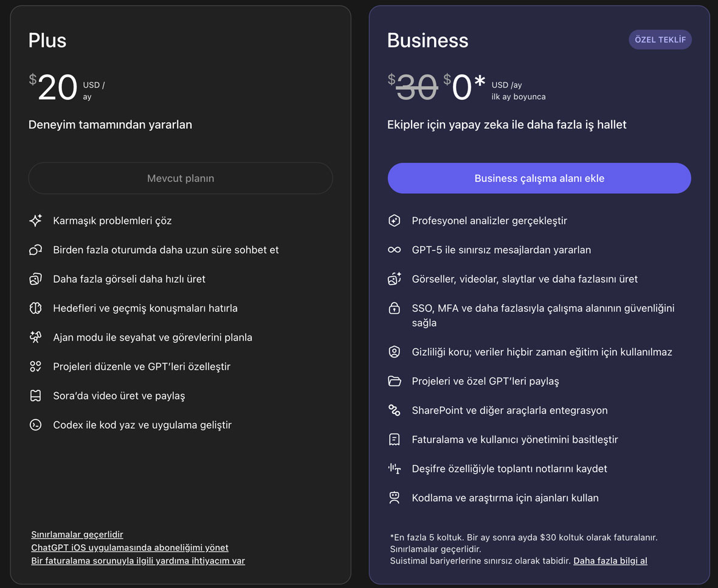Image resolution: width=718 pixels, height=588 pixels.
Task: Click the Codex coding icon in Plus features
Action: [x=36, y=425]
